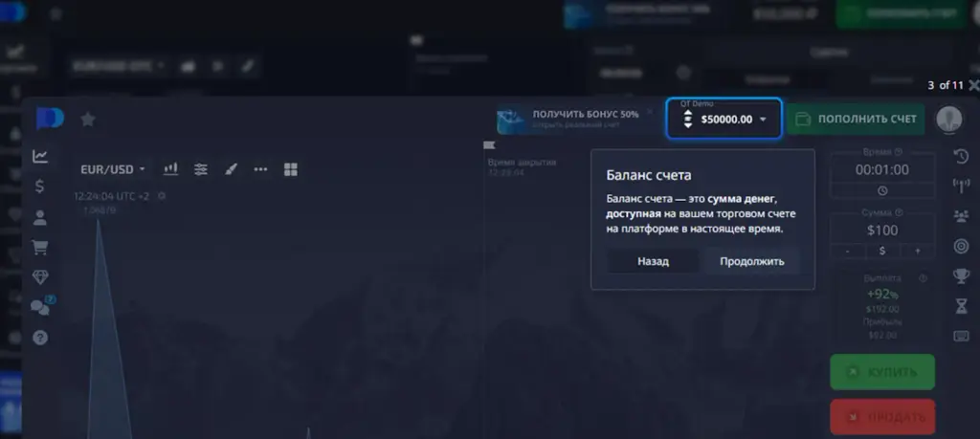Click the green КУПИТЬ button
This screenshot has height=439, width=980.
(x=882, y=372)
